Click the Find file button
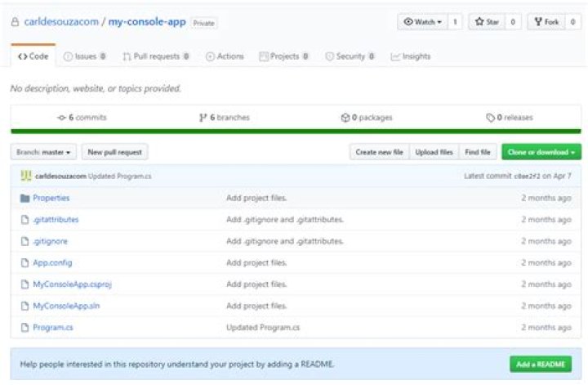Viewport: 588px width, 385px height. coord(478,152)
